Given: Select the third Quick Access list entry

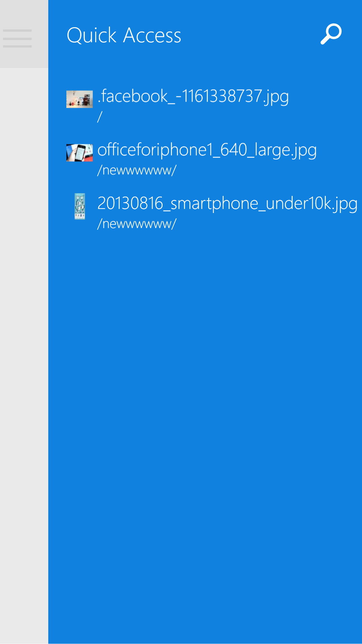Looking at the screenshot, I should pyautogui.click(x=205, y=212).
